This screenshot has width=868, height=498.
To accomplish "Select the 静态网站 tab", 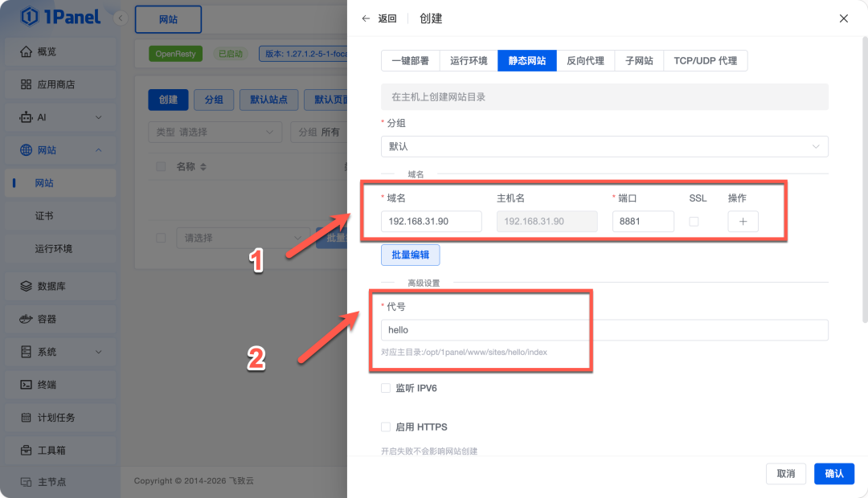I will [x=527, y=61].
